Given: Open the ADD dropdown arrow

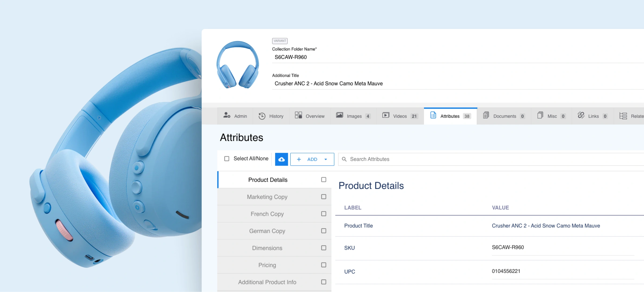Looking at the screenshot, I should pos(326,159).
